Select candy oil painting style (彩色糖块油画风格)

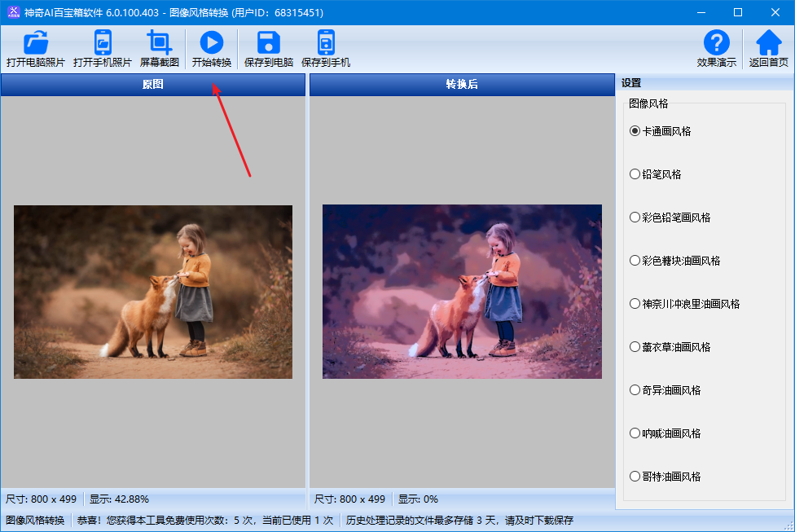tap(635, 260)
